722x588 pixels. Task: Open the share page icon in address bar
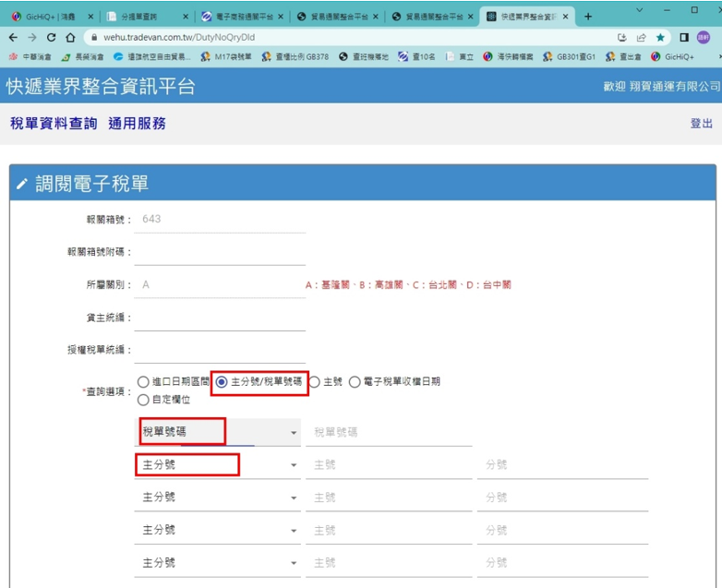click(x=641, y=38)
